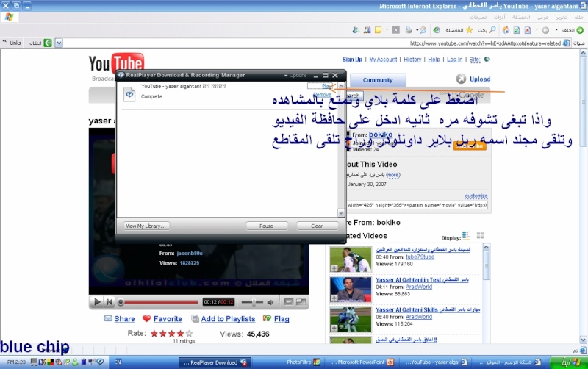588x369 pixels.
Task: Rate the video with the fifth star
Action: coord(190,334)
